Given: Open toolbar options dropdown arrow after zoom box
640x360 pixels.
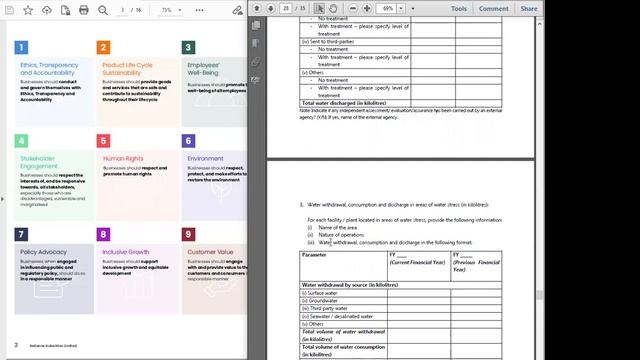Looking at the screenshot, I should click(413, 9).
